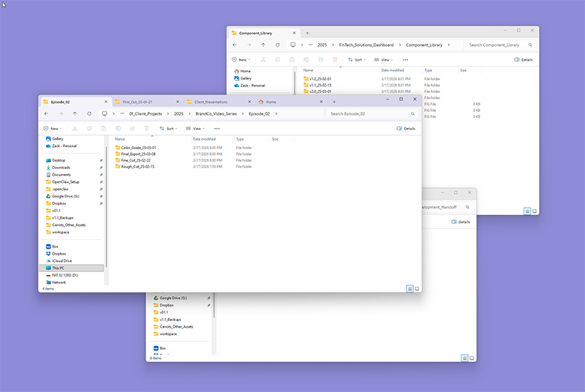Click the back arrow in Component_Library window
585x392 pixels.
[x=235, y=45]
